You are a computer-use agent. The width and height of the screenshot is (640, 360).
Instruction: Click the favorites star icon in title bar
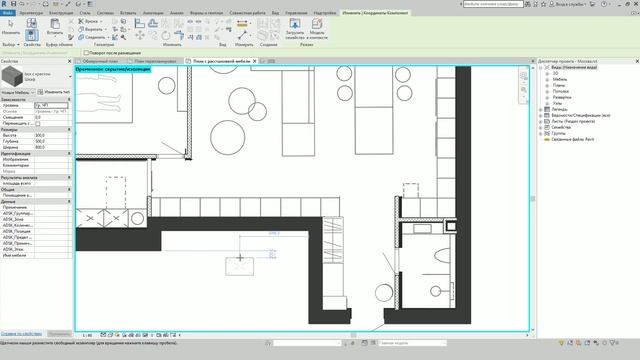coord(543,4)
